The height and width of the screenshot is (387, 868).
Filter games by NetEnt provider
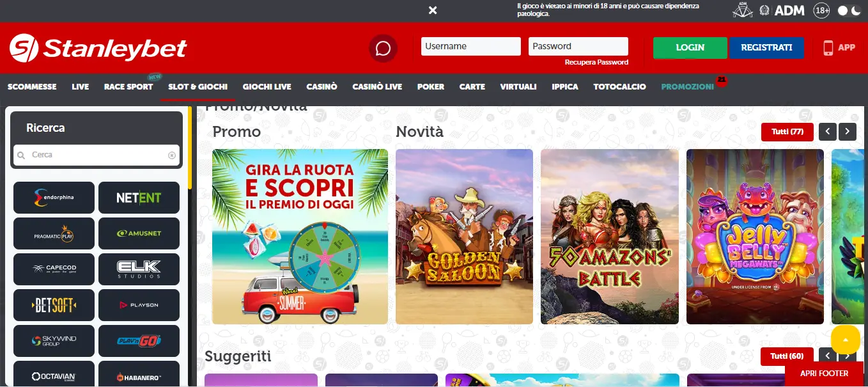(139, 198)
